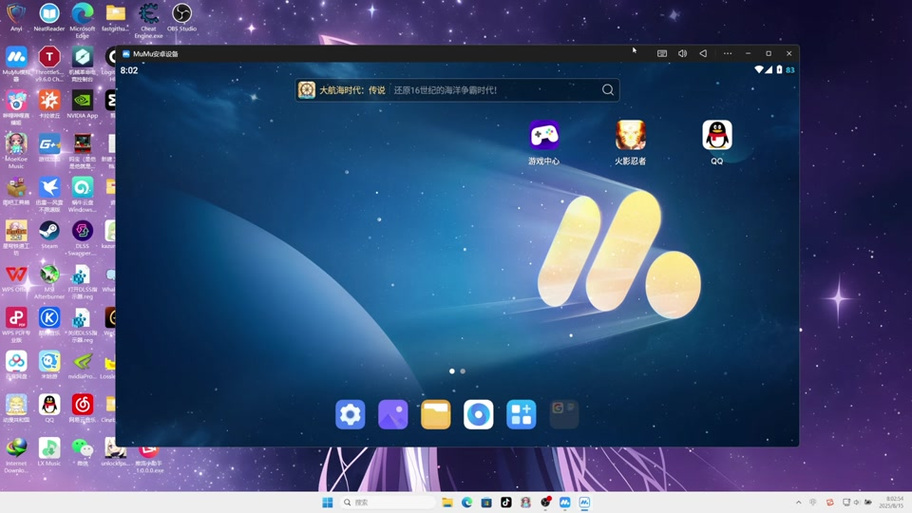Open the three-dot more menu in MuMu title bar

coord(728,54)
